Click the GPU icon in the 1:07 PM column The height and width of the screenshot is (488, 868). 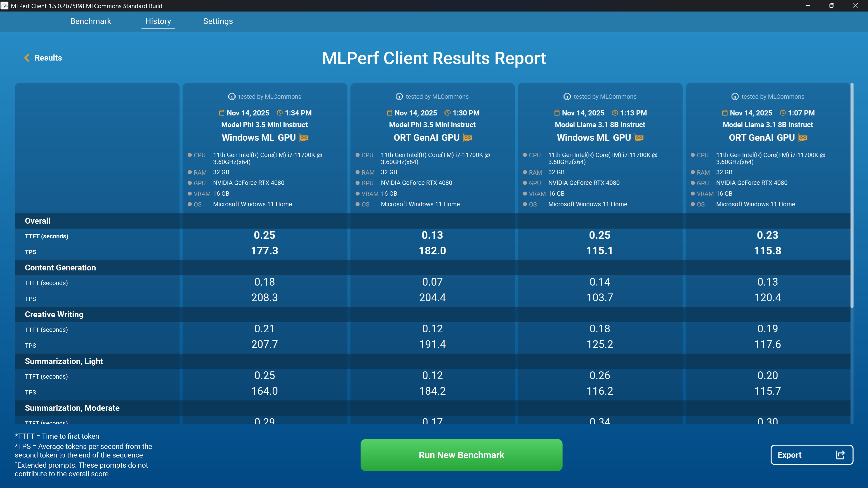click(803, 138)
